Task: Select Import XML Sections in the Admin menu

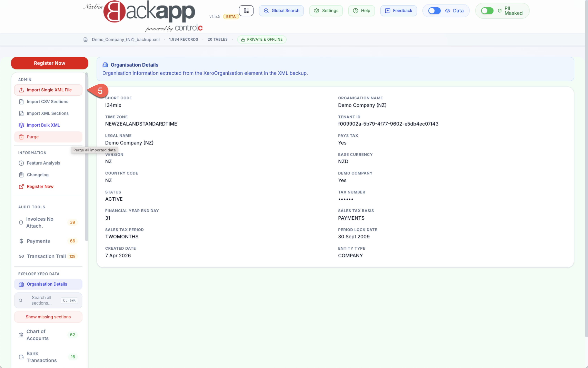Action: click(48, 113)
